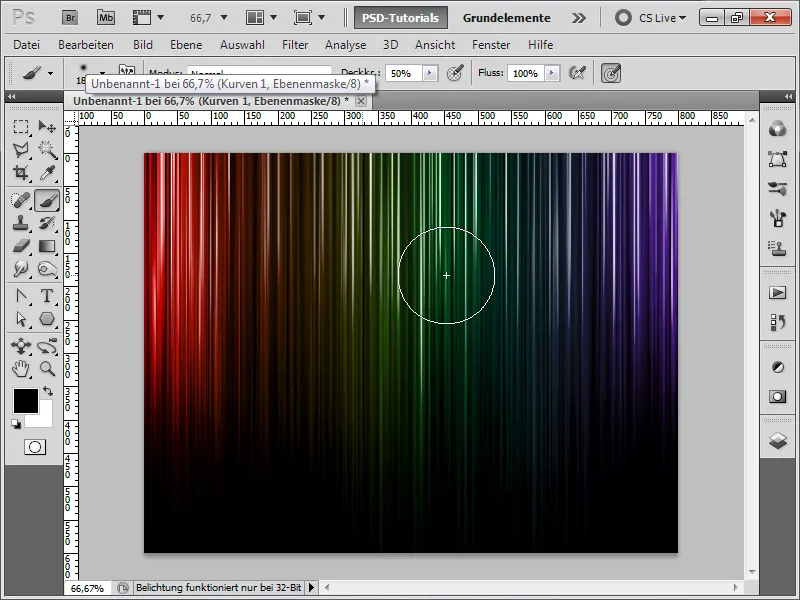Viewport: 800px width, 600px height.
Task: Click the Fluss 100% input field
Action: coord(526,73)
